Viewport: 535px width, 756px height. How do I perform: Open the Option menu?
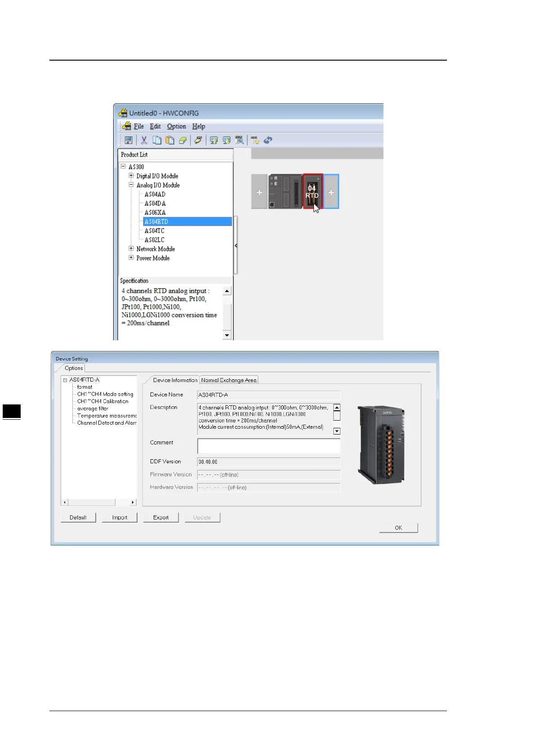pyautogui.click(x=177, y=127)
